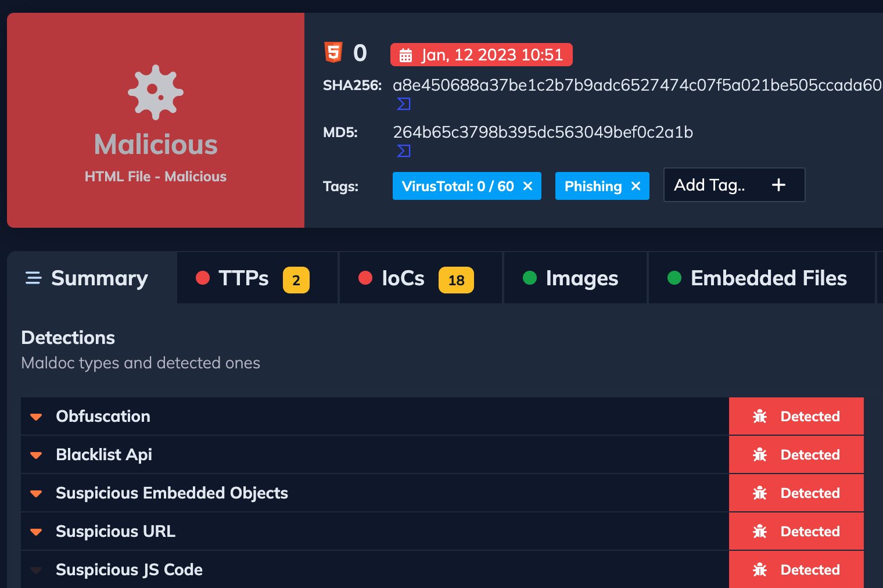This screenshot has height=588, width=883.
Task: Expand the Blacklist Api detection row
Action: point(36,454)
